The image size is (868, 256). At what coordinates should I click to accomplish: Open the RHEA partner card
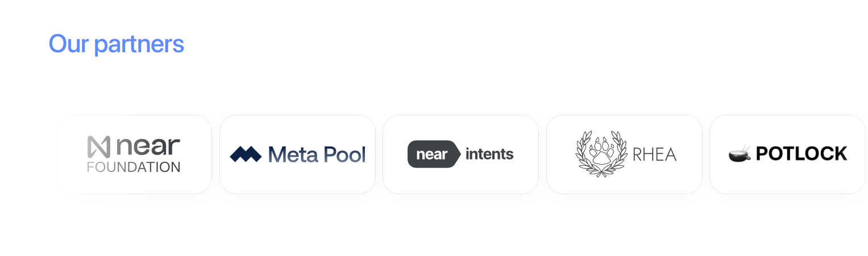point(624,154)
